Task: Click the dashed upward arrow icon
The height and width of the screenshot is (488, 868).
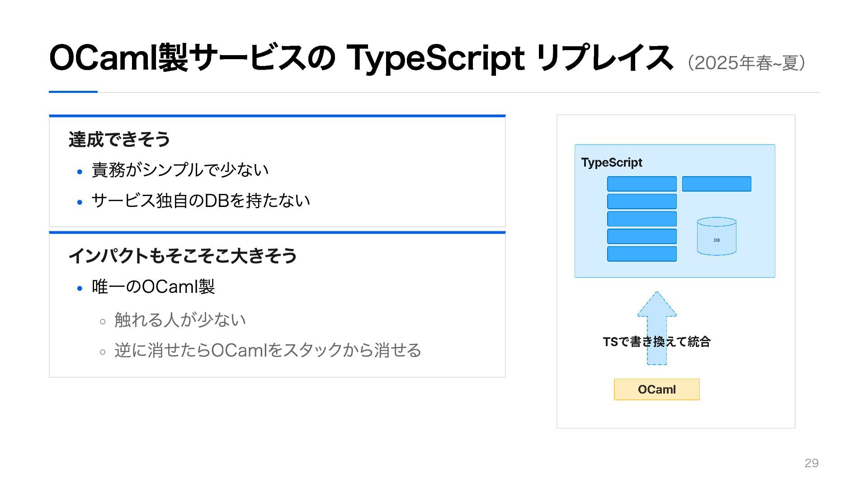Action: (657, 328)
